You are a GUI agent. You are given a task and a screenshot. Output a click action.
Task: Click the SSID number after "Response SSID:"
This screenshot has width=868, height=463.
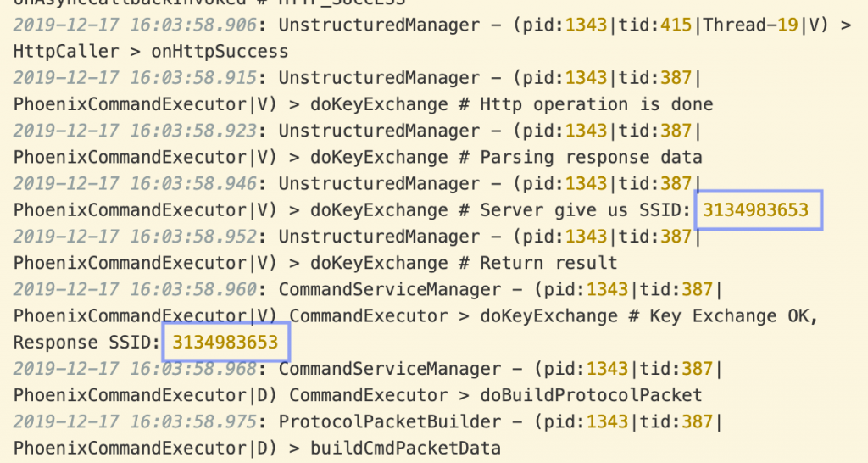coord(225,343)
